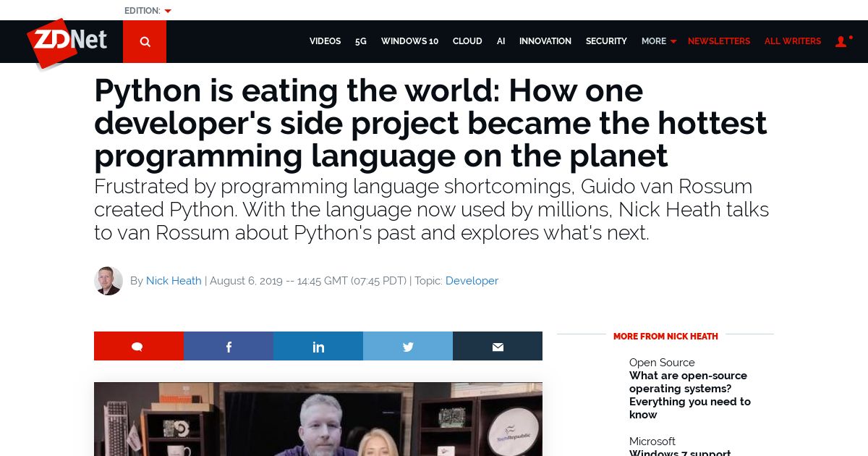Open the user account dropdown arrow
Screen dimensions: 868x456
coord(851,38)
